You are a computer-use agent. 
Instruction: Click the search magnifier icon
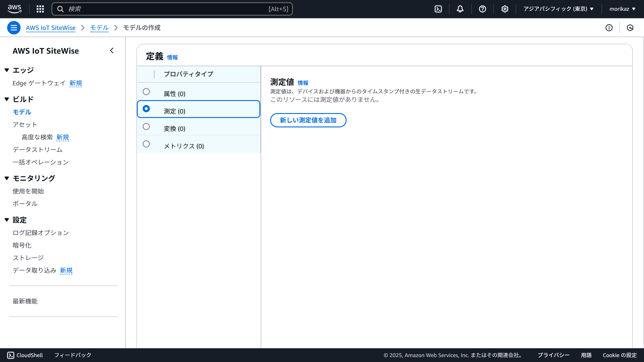(60, 9)
